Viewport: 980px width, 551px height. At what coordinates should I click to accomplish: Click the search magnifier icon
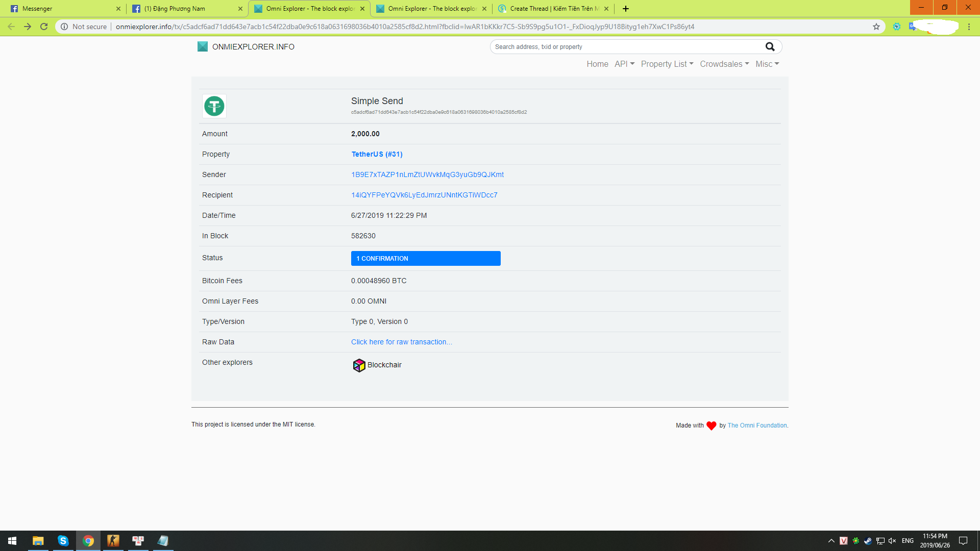pos(770,47)
